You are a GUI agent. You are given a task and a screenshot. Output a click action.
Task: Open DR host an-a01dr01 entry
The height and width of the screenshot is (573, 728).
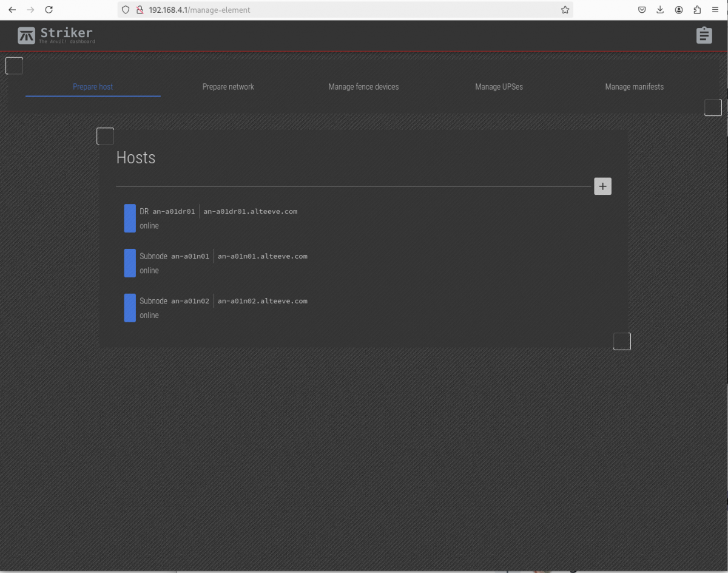click(218, 218)
